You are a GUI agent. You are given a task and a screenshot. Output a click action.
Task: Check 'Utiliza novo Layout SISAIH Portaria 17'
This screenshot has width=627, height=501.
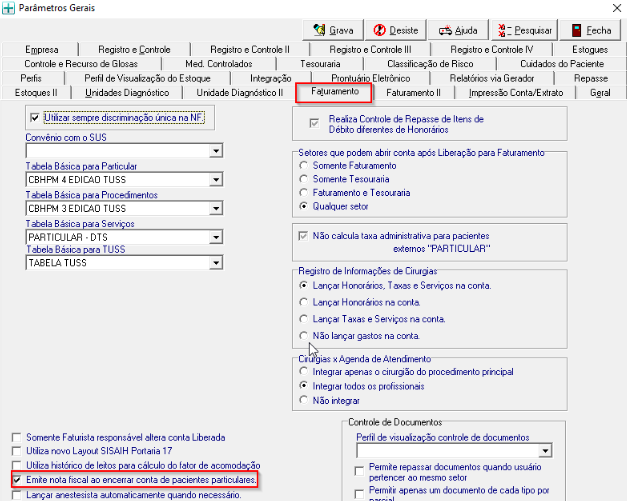point(16,451)
